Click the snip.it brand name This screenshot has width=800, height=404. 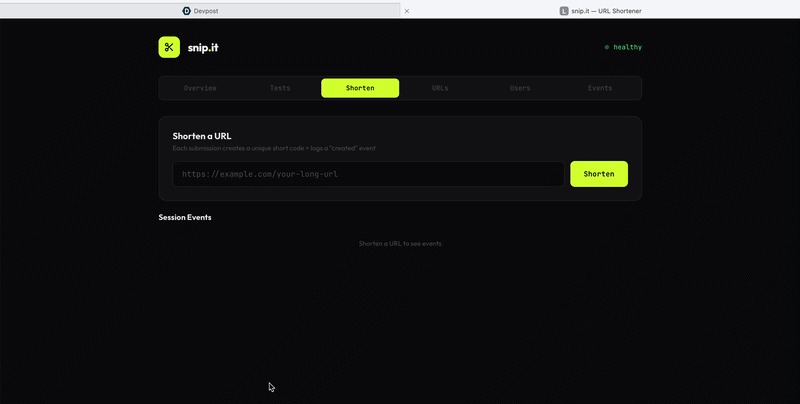pyautogui.click(x=203, y=47)
